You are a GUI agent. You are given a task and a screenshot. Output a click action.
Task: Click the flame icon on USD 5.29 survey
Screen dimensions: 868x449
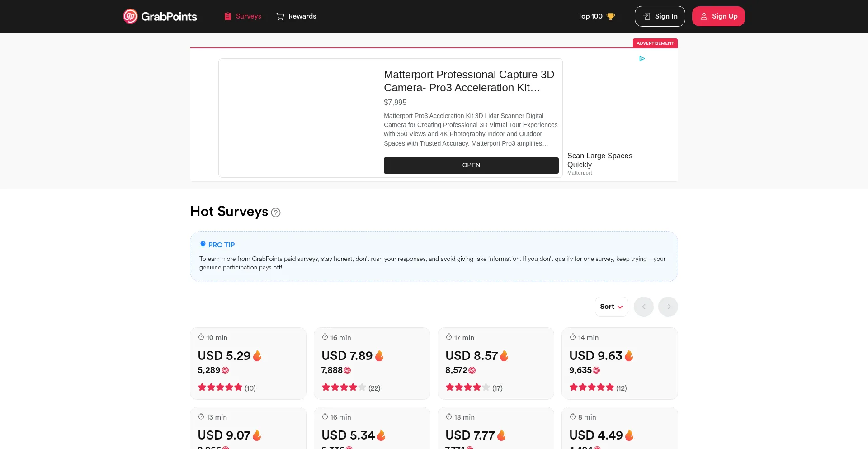click(257, 356)
